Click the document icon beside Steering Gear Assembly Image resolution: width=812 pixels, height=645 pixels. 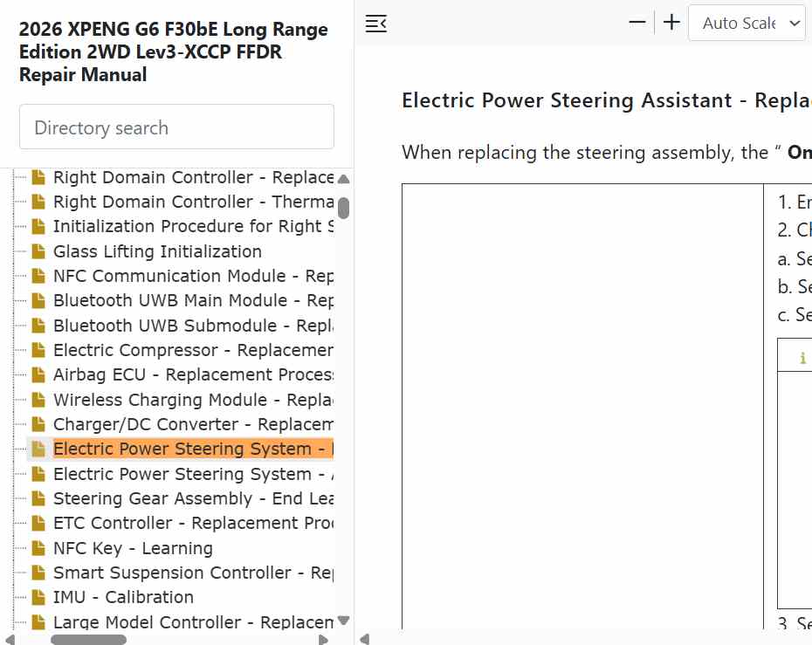[38, 498]
